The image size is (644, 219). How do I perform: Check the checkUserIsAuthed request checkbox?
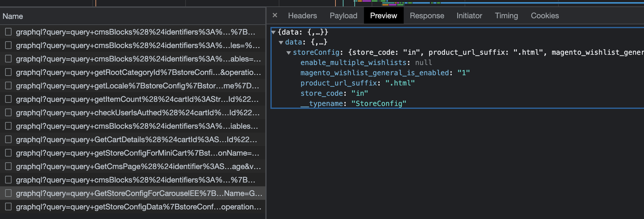(8, 112)
